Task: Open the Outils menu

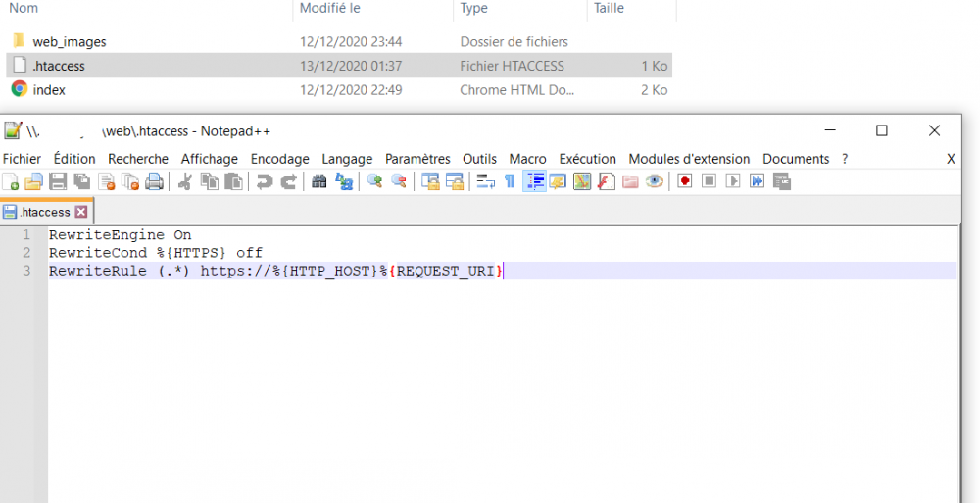Action: pyautogui.click(x=479, y=159)
